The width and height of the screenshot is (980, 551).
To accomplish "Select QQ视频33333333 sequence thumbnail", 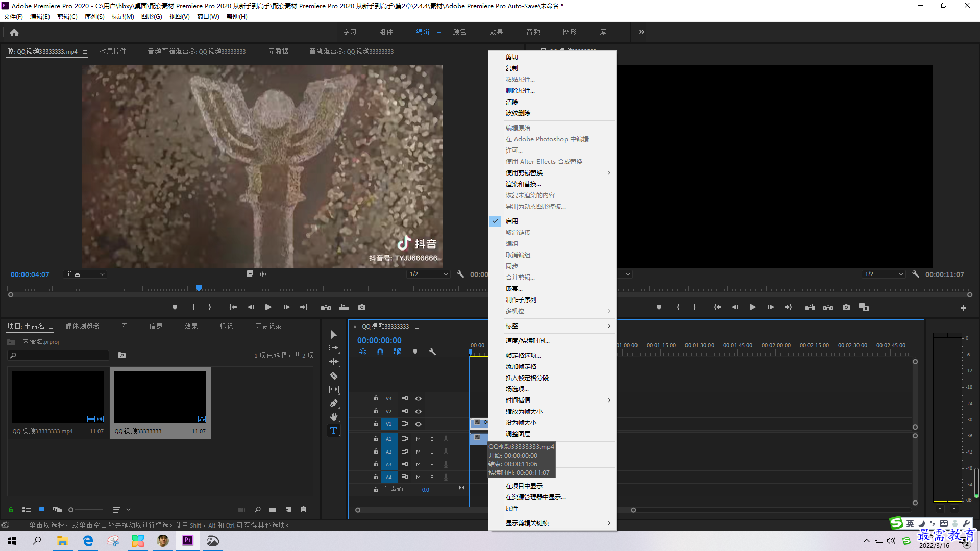I will pos(160,397).
